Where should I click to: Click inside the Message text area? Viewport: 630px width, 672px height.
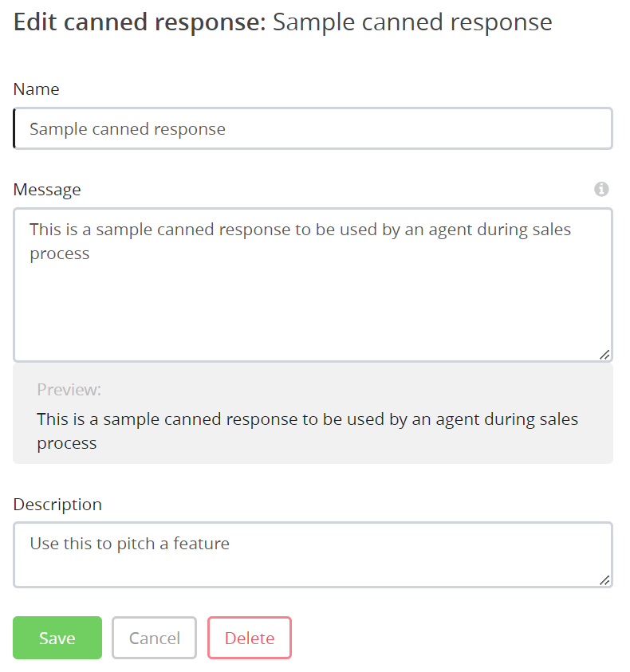coord(313,303)
